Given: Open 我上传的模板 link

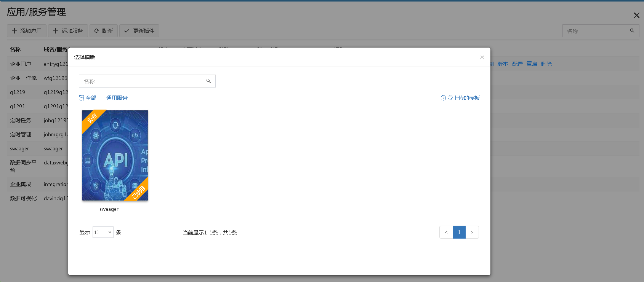Looking at the screenshot, I should point(460,98).
